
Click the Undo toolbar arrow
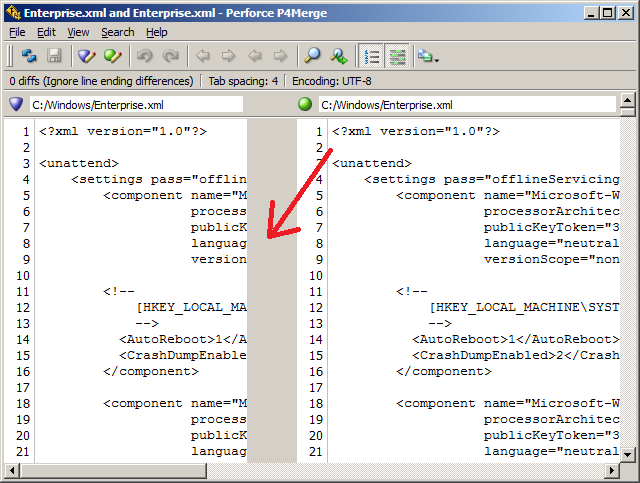click(144, 56)
